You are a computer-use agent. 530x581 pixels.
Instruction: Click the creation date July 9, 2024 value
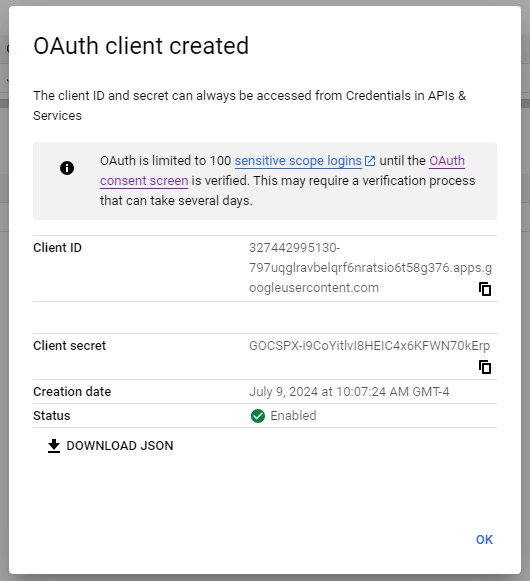coord(349,392)
